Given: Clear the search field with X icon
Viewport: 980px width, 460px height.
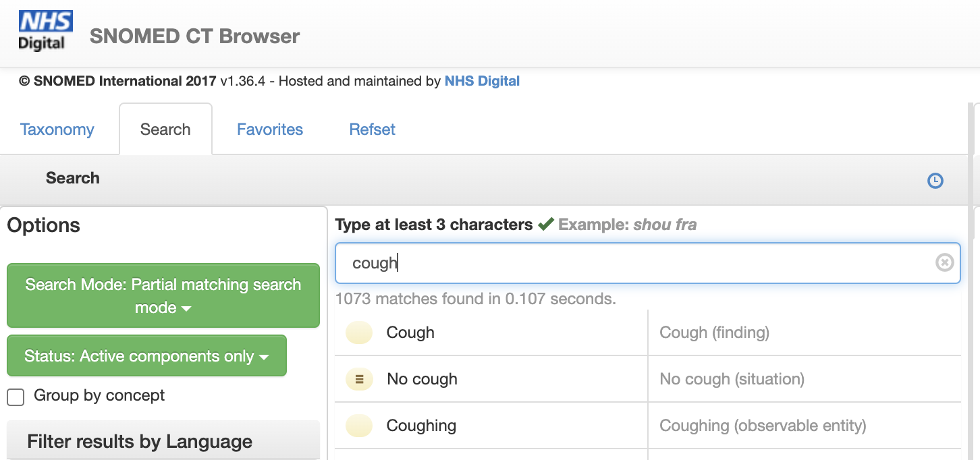Looking at the screenshot, I should (944, 262).
